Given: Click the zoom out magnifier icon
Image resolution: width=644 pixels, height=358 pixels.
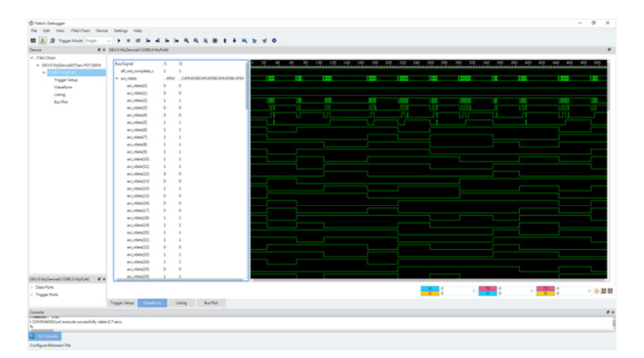Looking at the screenshot, I should point(196,40).
